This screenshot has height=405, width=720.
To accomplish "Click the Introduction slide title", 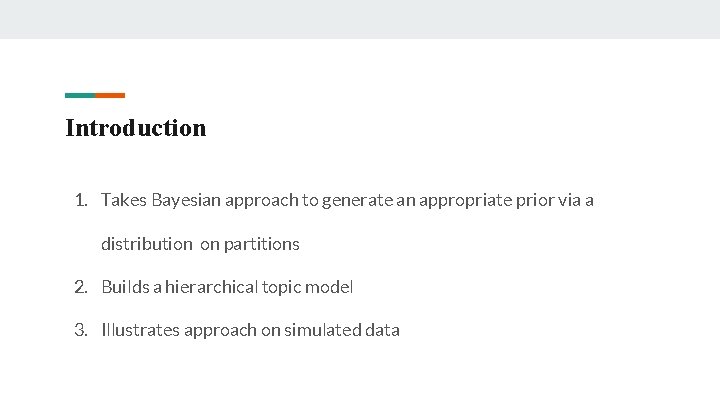I will (135, 128).
